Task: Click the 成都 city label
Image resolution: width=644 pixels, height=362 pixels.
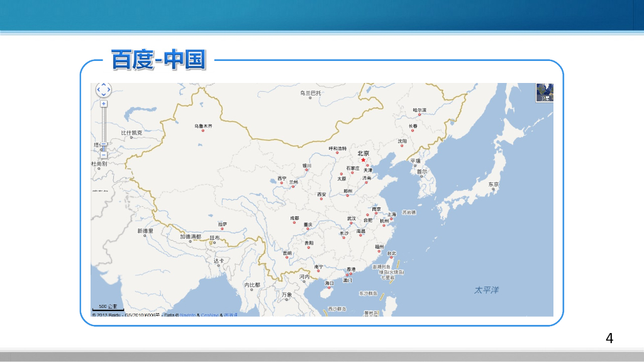Action: coord(294,218)
